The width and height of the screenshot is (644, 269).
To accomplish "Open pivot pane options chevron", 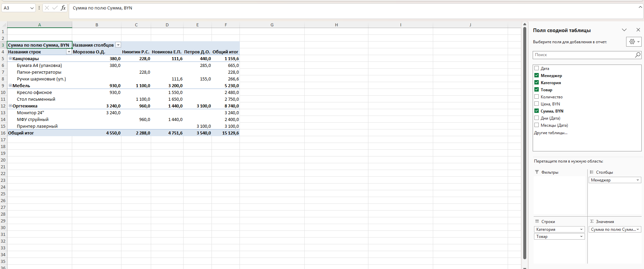I will 624,30.
